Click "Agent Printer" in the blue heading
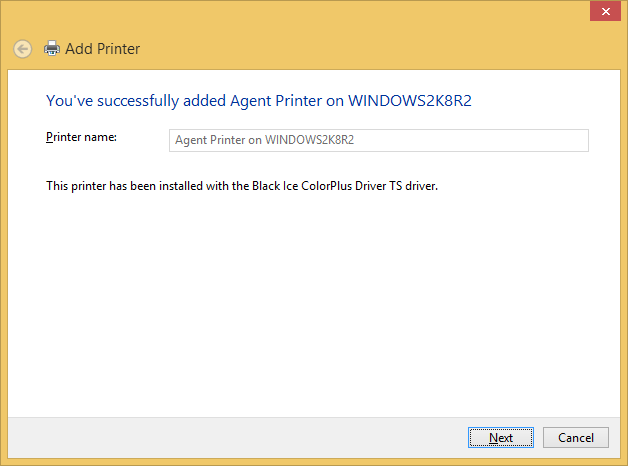 pos(273,101)
